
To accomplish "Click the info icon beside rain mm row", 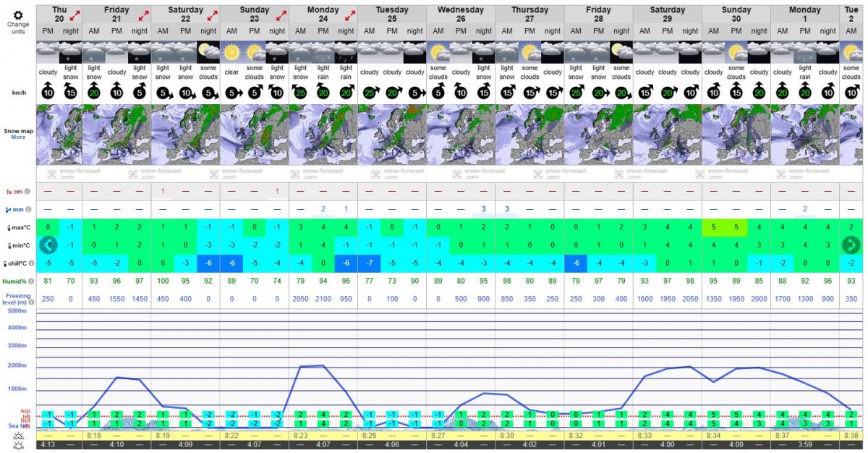I will [27, 210].
